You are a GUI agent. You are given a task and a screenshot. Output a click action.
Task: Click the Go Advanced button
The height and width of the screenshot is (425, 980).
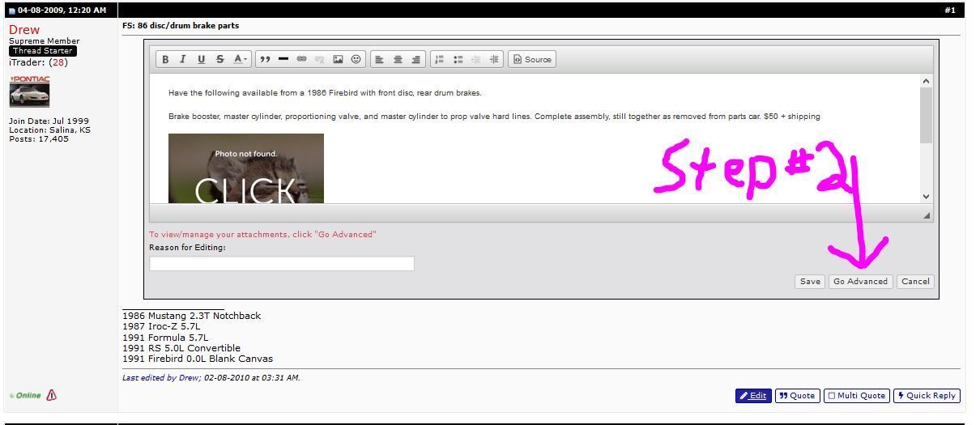pos(860,282)
